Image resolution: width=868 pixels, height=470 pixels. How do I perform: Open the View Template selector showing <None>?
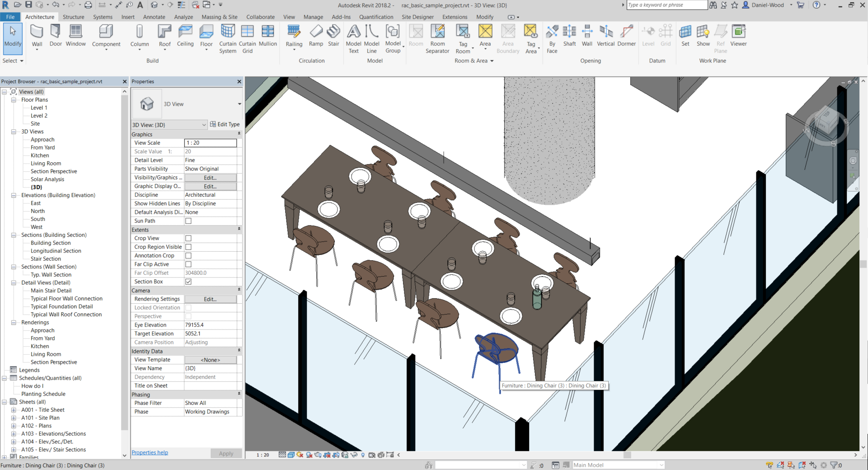tap(211, 359)
